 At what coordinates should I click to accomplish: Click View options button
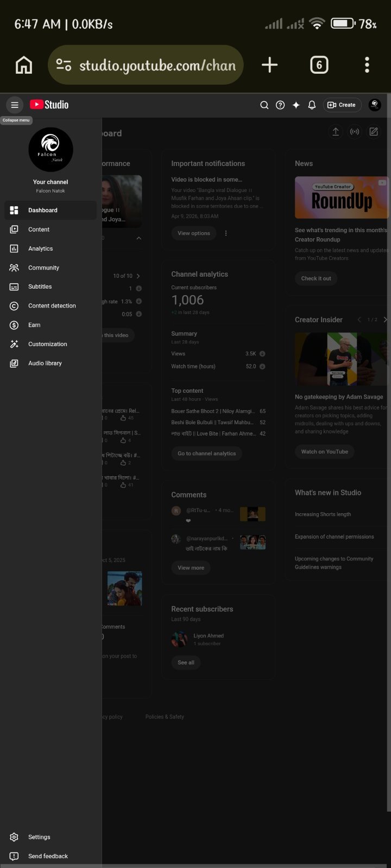194,233
